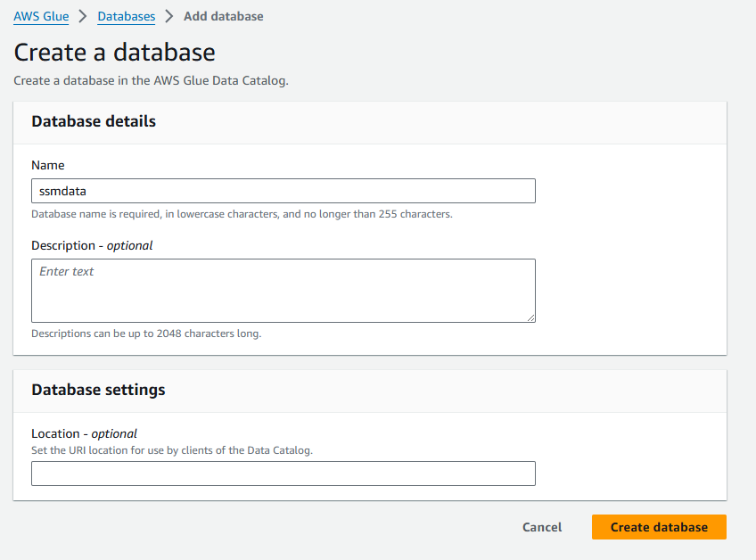Click the Create a database page title
756x560 pixels.
pyautogui.click(x=114, y=52)
